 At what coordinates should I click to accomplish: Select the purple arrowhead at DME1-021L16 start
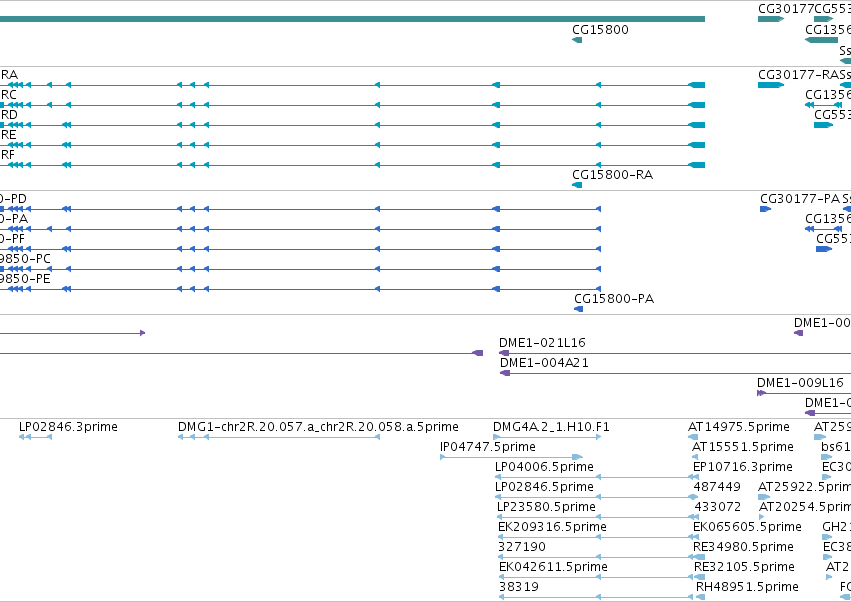(504, 353)
